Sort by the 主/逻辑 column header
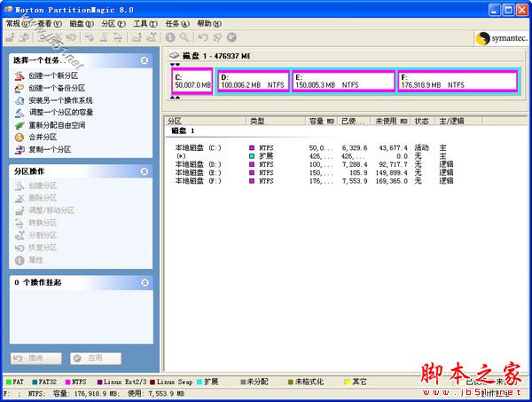Image resolution: width=532 pixels, height=402 pixels. (458, 121)
